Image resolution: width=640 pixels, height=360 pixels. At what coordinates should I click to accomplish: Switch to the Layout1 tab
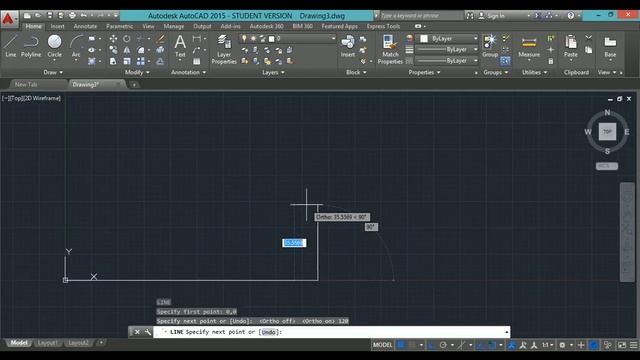point(47,343)
